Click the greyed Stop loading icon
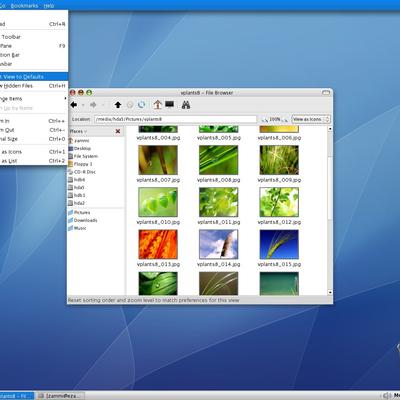Screen dimensions: 400x400 130,105
